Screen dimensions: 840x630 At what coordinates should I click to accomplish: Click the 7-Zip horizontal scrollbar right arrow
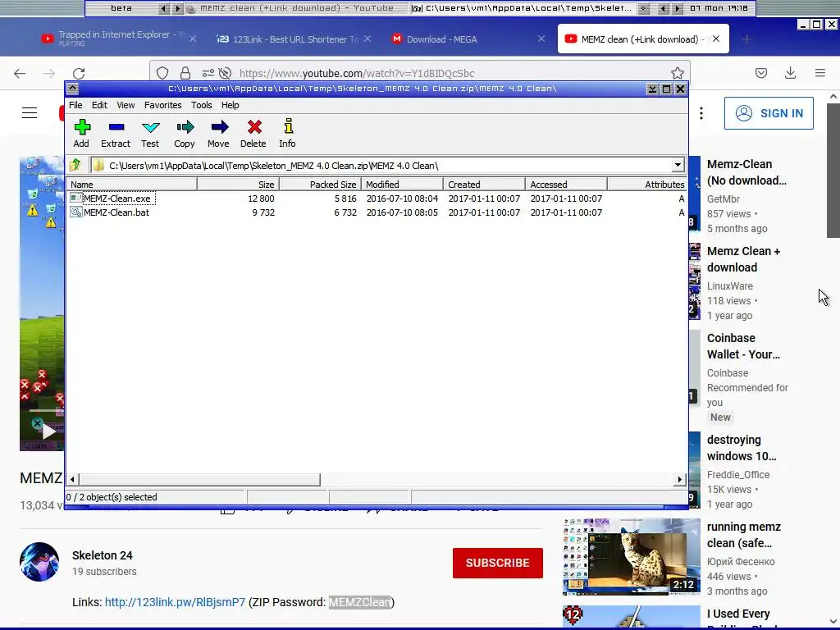pyautogui.click(x=680, y=479)
